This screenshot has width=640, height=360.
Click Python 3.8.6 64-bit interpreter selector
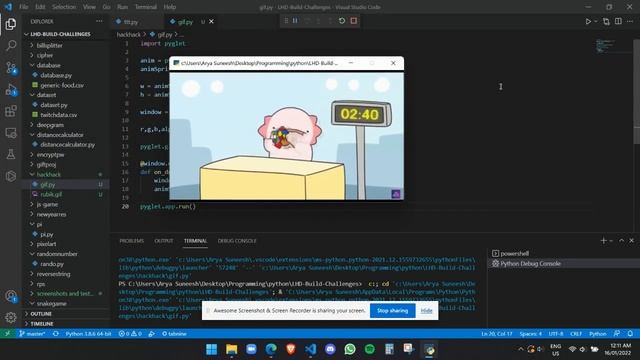click(x=88, y=333)
